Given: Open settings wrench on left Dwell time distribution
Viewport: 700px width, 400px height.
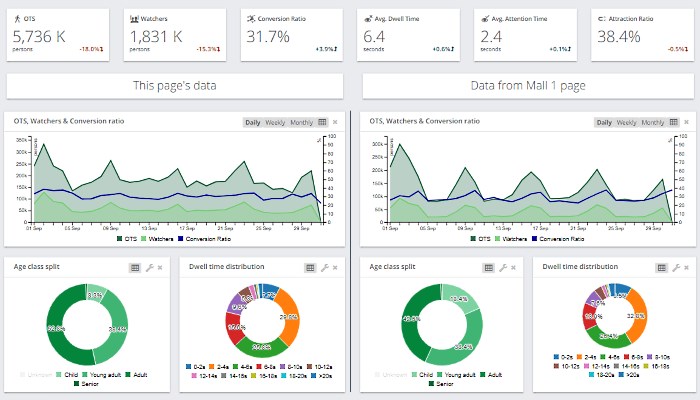Looking at the screenshot, I should pyautogui.click(x=322, y=268).
